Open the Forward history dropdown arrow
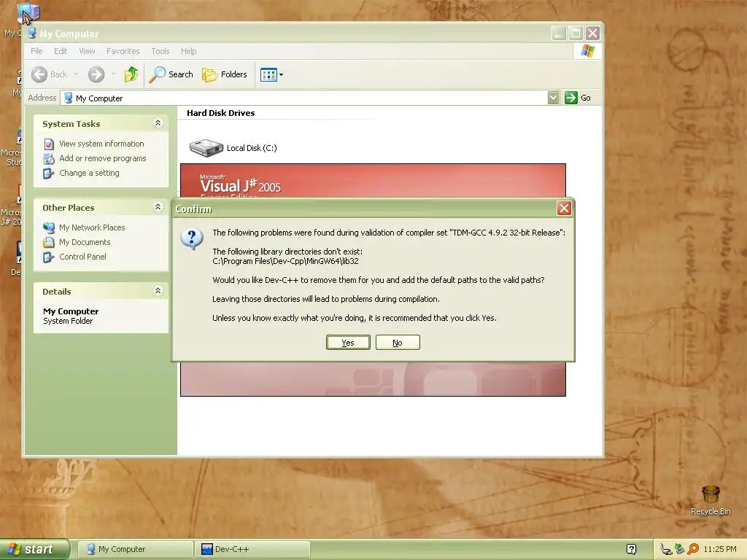Viewport: 747px width, 560px height. point(113,74)
